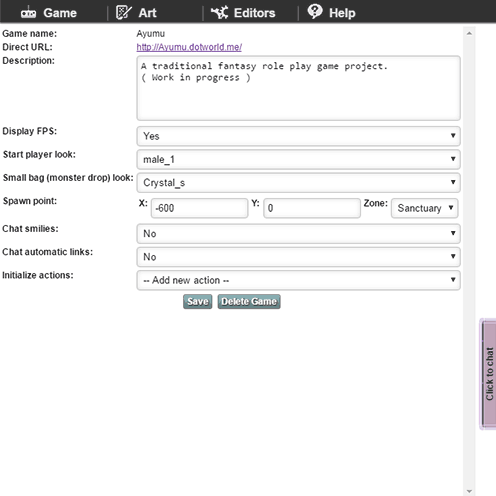Open the Chat automatic links dropdown
Image resolution: width=496 pixels, height=496 pixels.
tap(298, 257)
